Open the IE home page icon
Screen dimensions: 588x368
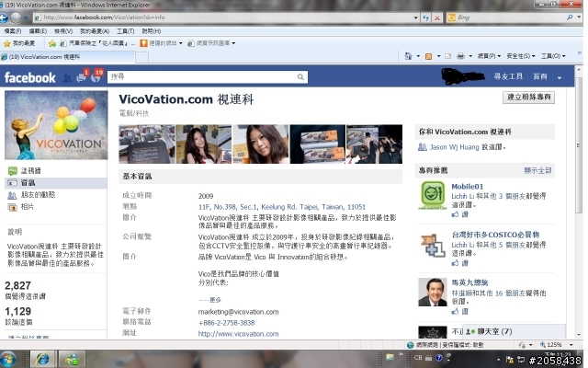[408, 56]
